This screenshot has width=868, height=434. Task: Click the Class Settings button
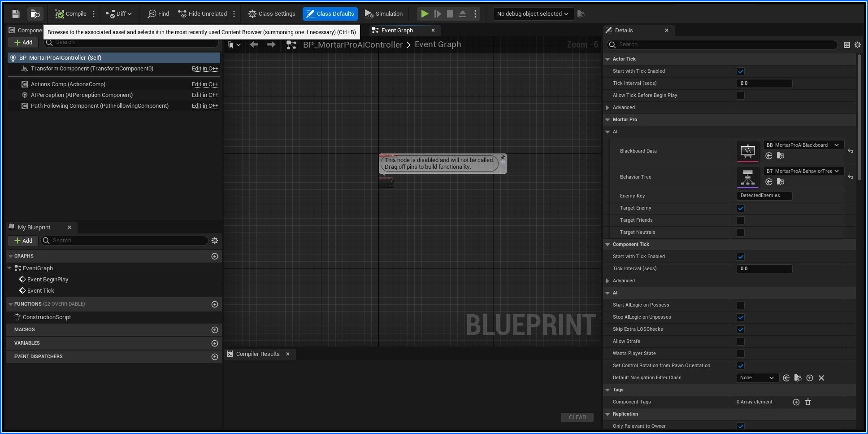click(x=272, y=14)
